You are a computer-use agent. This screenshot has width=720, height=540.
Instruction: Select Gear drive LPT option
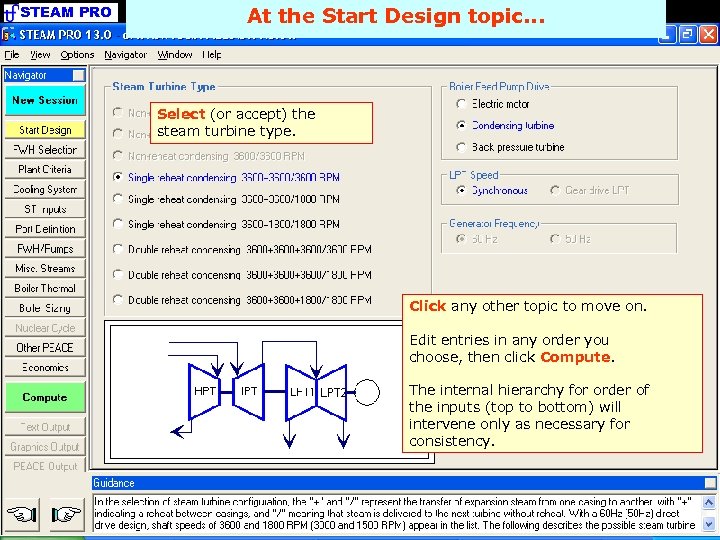(590, 190)
